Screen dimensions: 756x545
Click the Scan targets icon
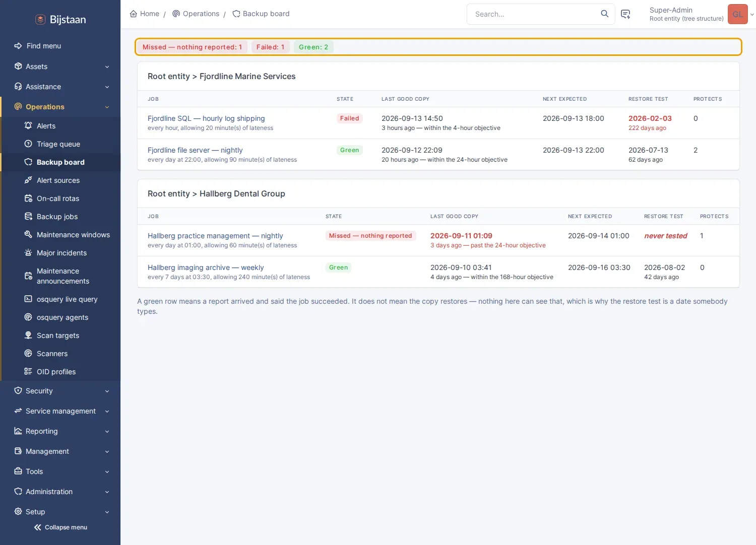[28, 335]
